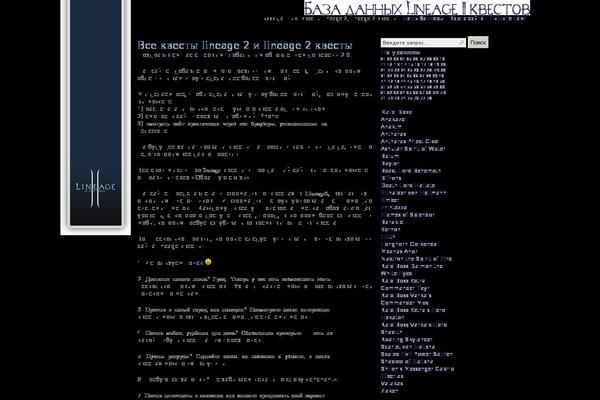The height and width of the screenshot is (400, 600).
Task: Open the 'База данных Lineage II квестов' header banner
Action: coord(417,8)
